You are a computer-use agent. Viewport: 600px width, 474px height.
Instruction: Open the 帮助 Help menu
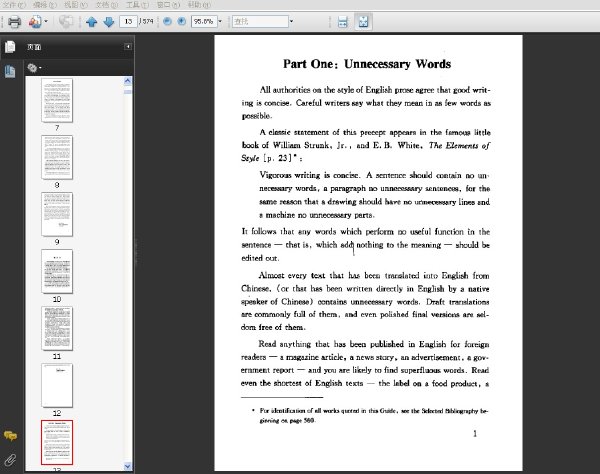coord(199,5)
